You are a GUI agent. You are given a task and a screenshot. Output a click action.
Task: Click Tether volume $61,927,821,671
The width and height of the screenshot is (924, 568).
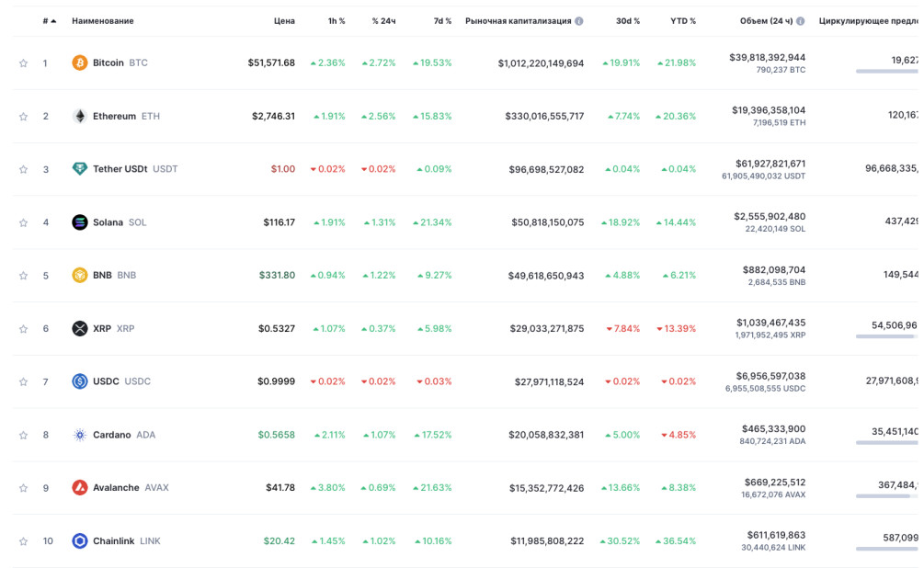[770, 164]
